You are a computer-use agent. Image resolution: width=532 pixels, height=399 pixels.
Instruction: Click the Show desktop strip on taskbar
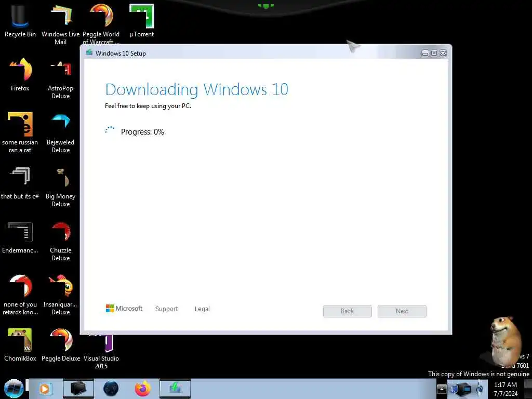[528, 389]
